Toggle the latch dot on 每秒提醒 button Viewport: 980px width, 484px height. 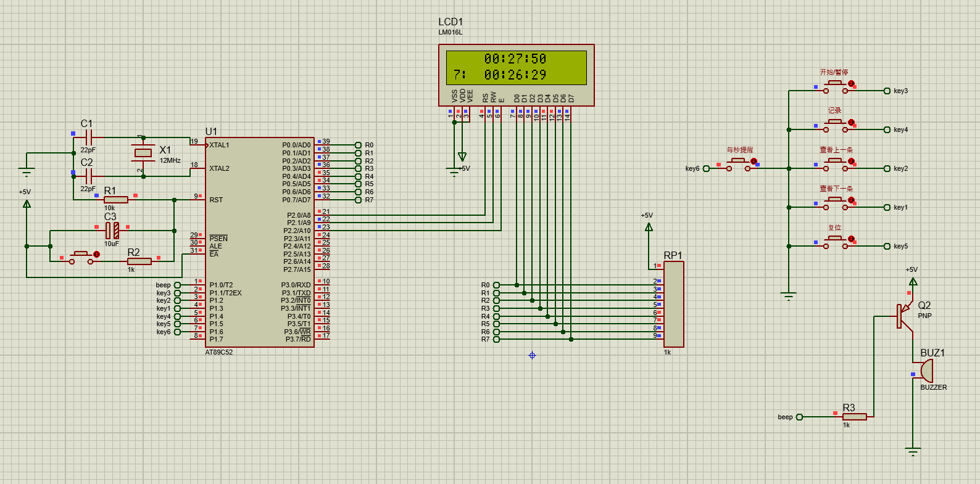click(x=754, y=161)
